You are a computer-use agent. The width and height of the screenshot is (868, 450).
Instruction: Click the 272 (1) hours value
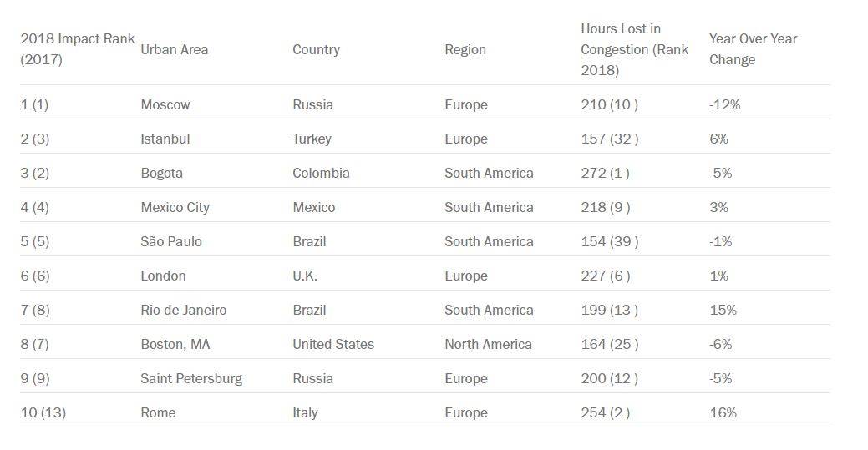[605, 174]
